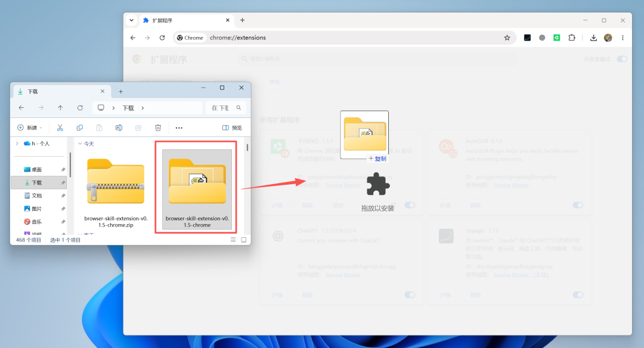Open 图片 in Explorer sidebar
This screenshot has width=644, height=348.
pos(39,209)
